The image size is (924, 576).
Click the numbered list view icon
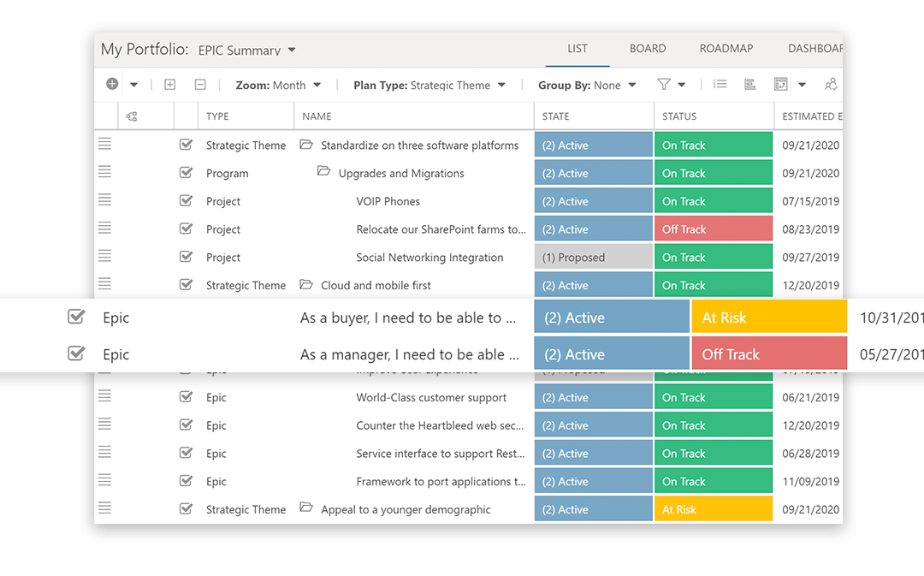[x=720, y=84]
